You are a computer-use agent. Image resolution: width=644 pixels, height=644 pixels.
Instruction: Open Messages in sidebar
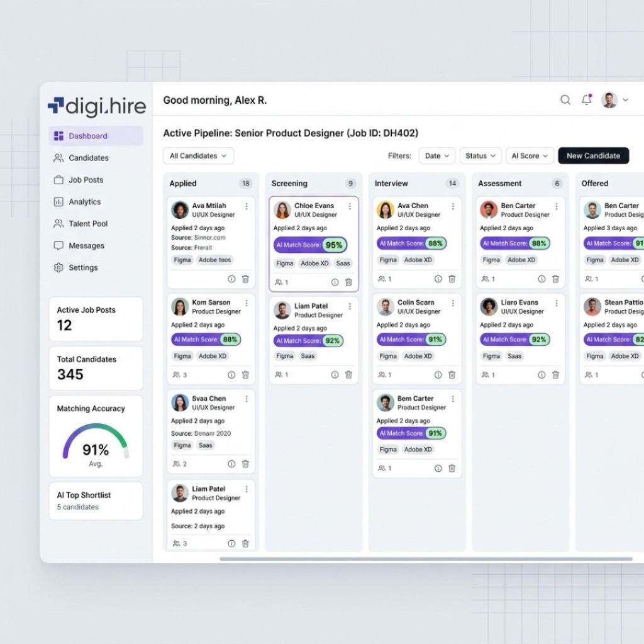pyautogui.click(x=79, y=246)
